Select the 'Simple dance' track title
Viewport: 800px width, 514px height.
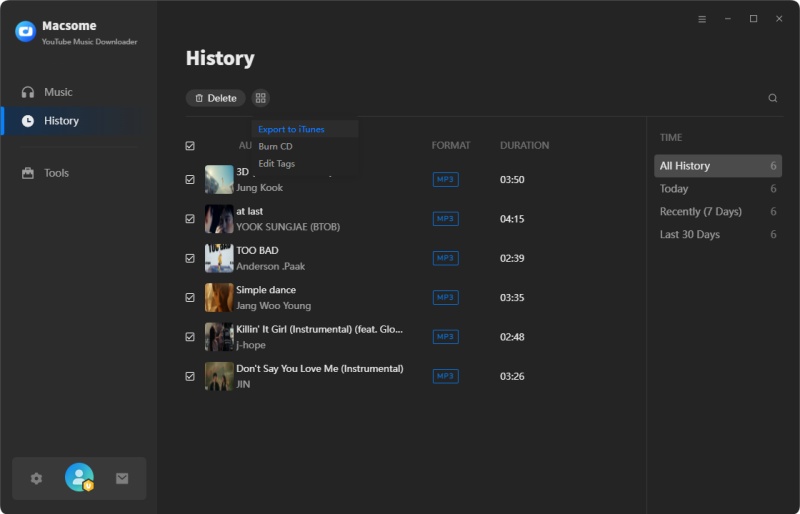click(266, 290)
